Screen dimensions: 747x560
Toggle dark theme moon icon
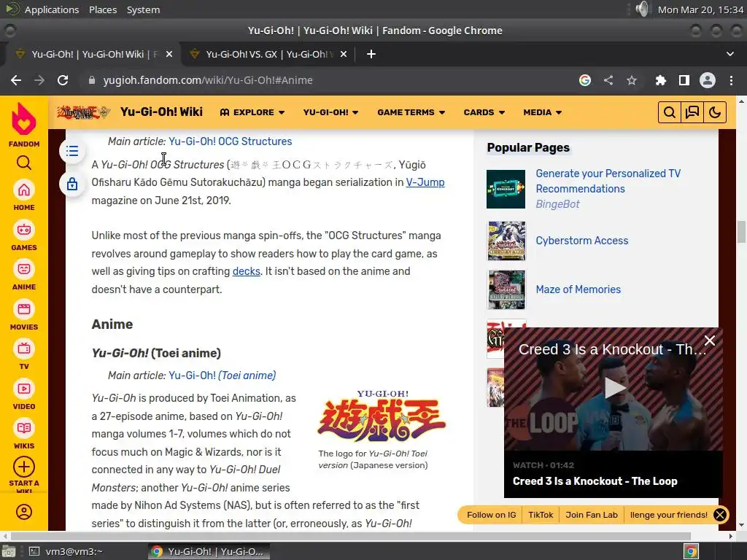click(x=715, y=112)
